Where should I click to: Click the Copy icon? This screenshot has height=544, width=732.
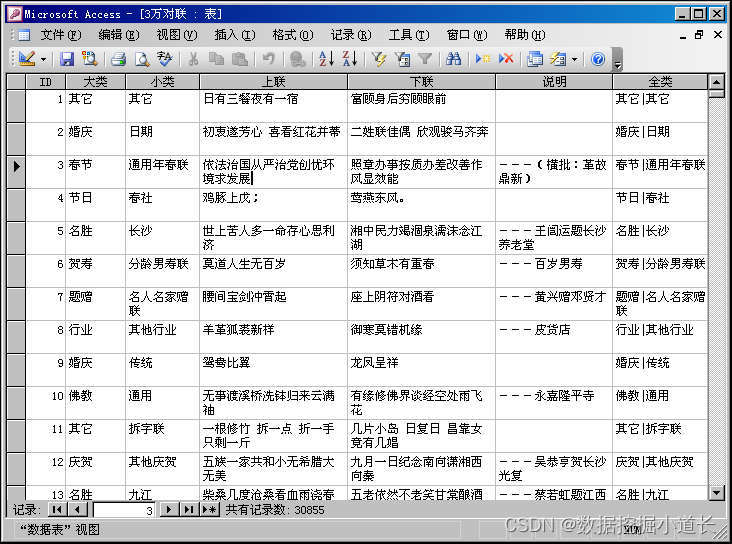point(216,59)
